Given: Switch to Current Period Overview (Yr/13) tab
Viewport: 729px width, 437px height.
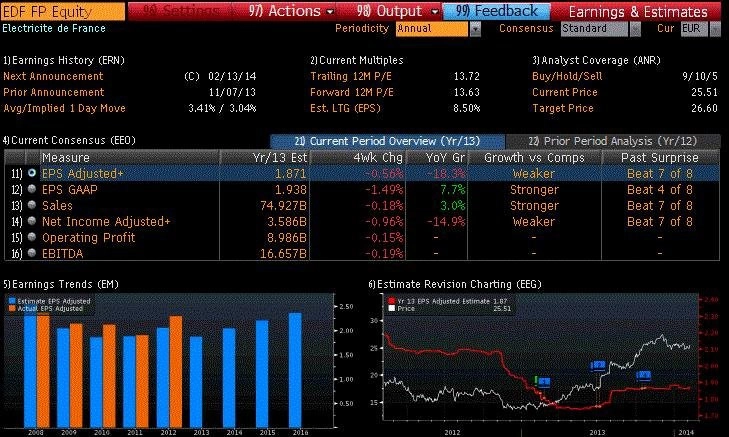Looking at the screenshot, I should coord(387,141).
